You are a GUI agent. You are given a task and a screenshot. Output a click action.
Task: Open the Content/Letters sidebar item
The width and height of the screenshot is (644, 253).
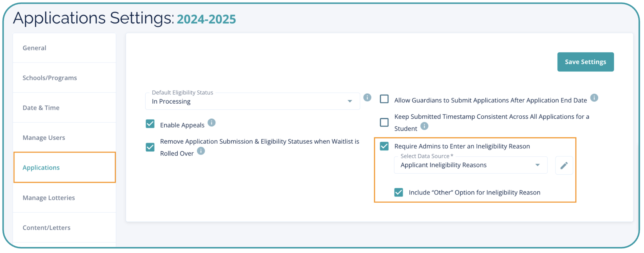coord(47,228)
